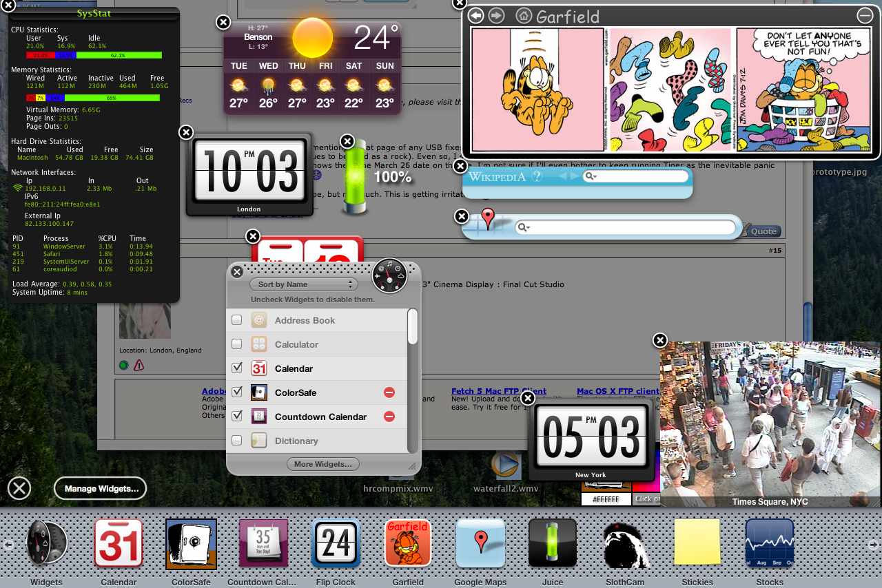Click the Benson city name in weather
The width and height of the screenshot is (882, 588).
tap(258, 37)
